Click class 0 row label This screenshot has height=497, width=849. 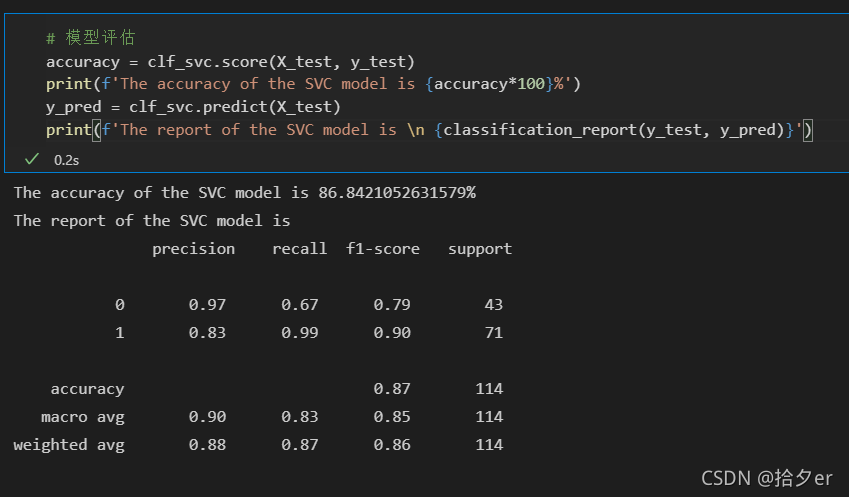[120, 305]
